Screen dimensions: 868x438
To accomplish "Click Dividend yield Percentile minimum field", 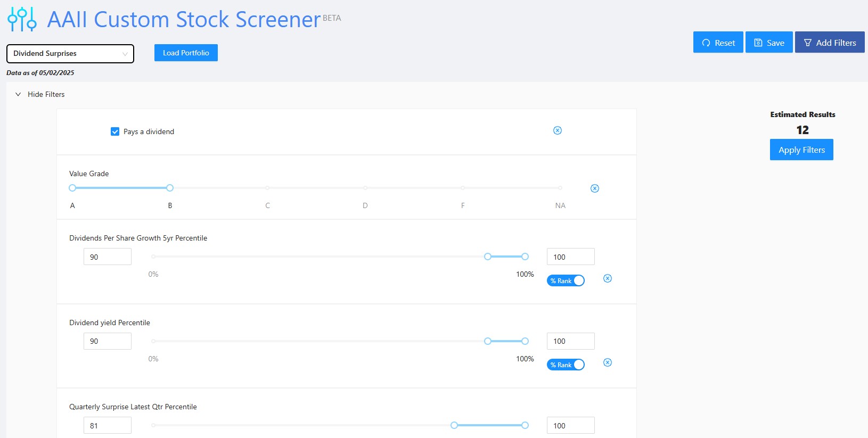I will [x=108, y=341].
